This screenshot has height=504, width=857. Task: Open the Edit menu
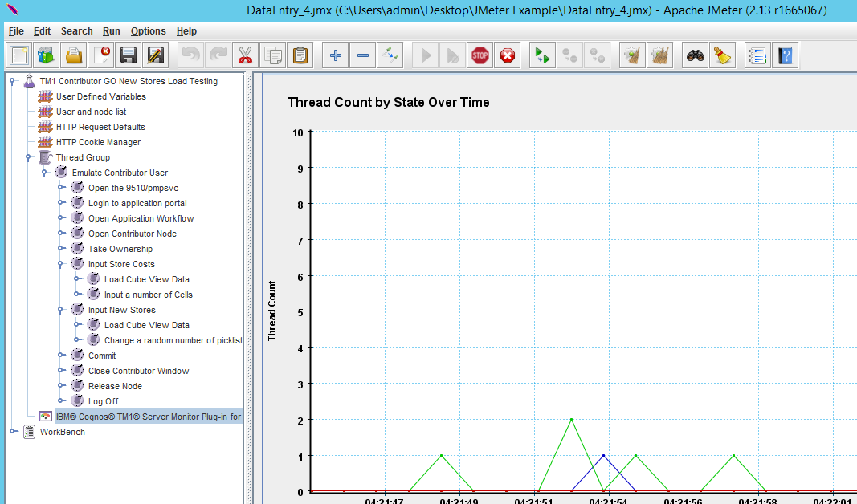coord(42,31)
